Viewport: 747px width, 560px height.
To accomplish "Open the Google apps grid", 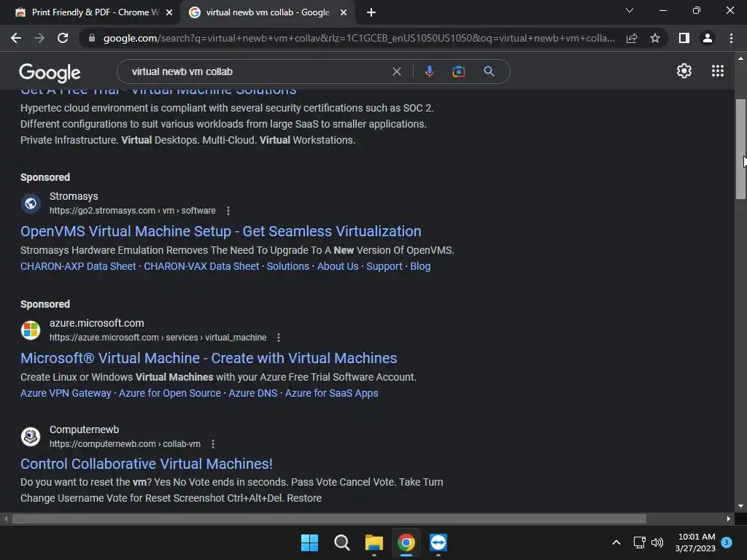I will click(718, 71).
